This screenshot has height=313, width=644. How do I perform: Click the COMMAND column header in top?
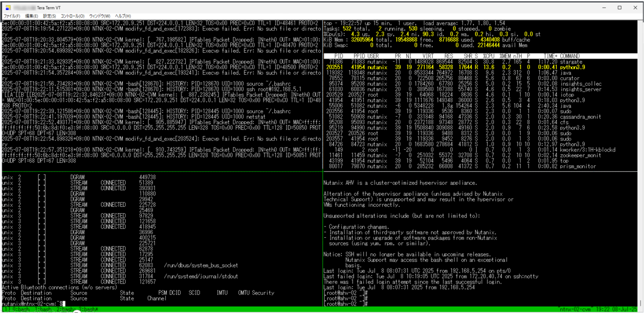click(570, 56)
